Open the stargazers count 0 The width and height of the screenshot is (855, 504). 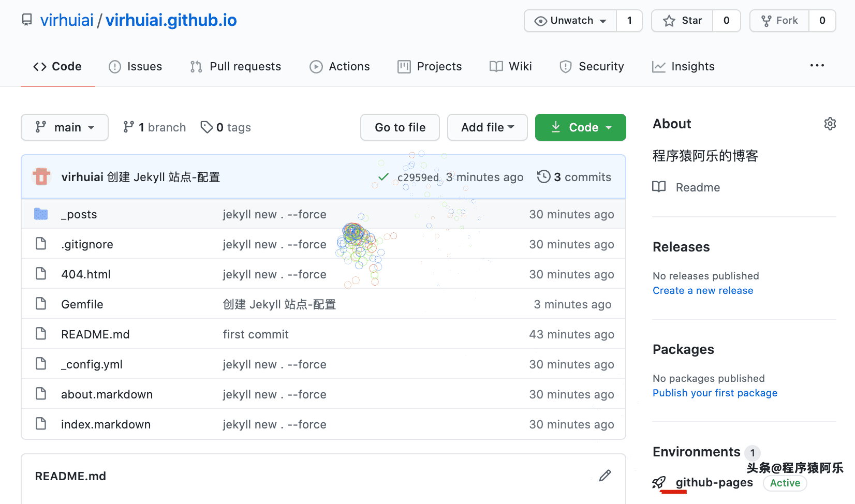pos(727,21)
